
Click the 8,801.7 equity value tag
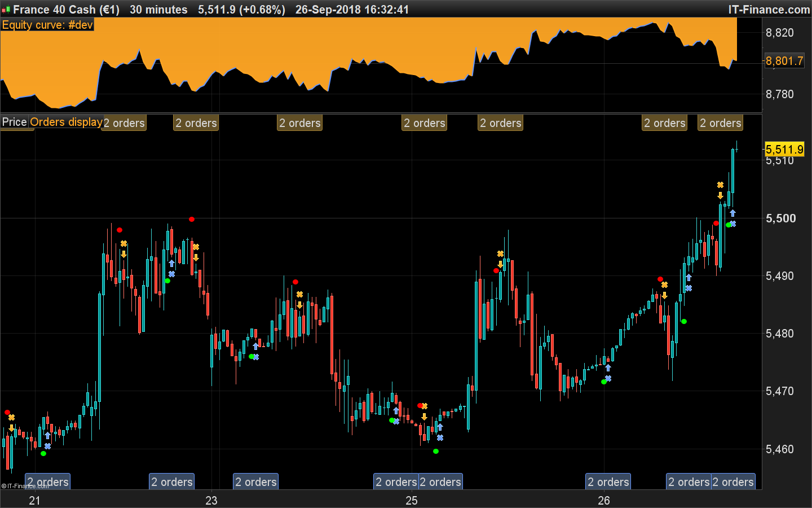coord(784,61)
